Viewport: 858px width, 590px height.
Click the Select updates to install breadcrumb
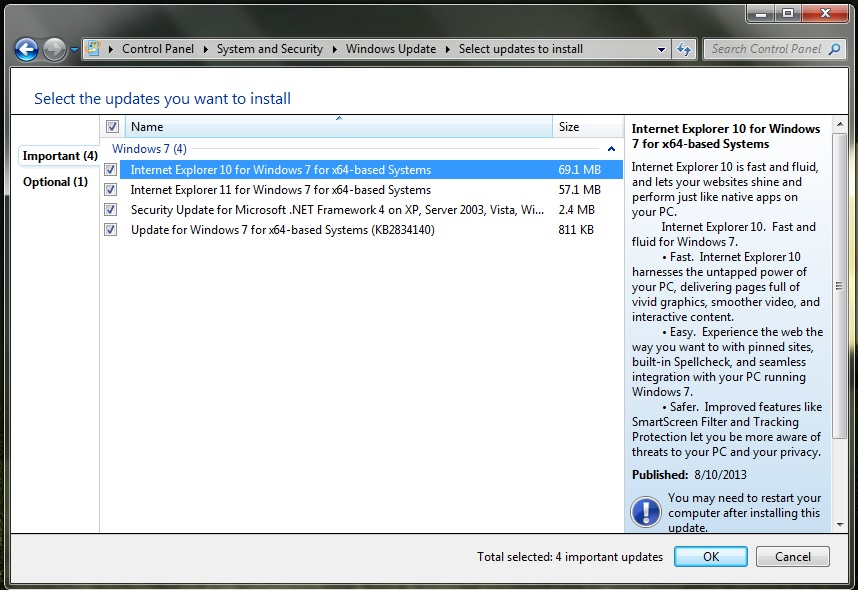pyautogui.click(x=520, y=49)
